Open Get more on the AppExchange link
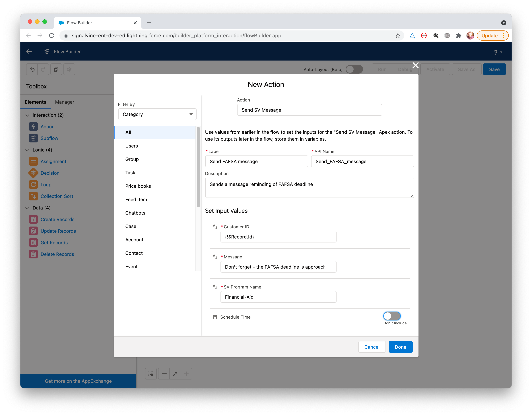The image size is (532, 415). point(78,381)
